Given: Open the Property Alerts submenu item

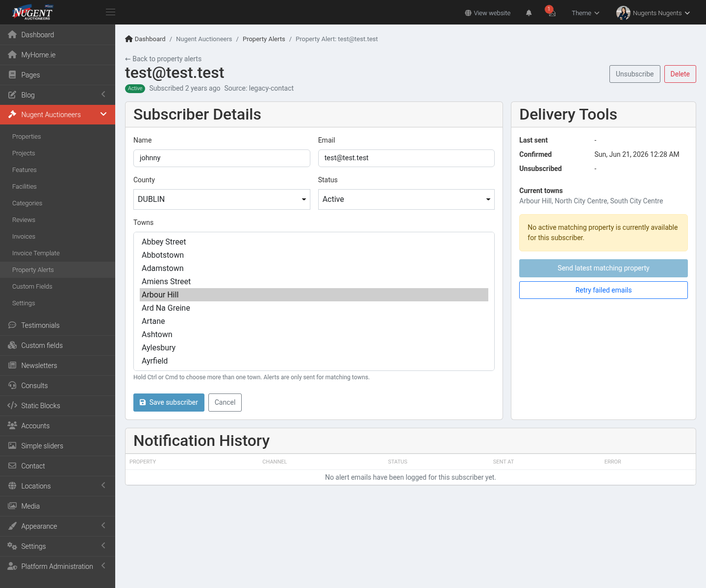Looking at the screenshot, I should pos(57,270).
